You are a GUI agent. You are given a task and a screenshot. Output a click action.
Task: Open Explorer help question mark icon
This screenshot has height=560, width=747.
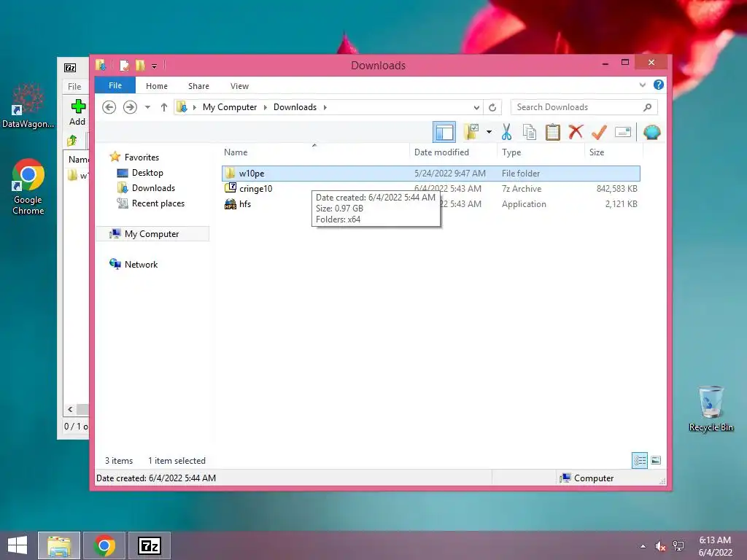659,85
